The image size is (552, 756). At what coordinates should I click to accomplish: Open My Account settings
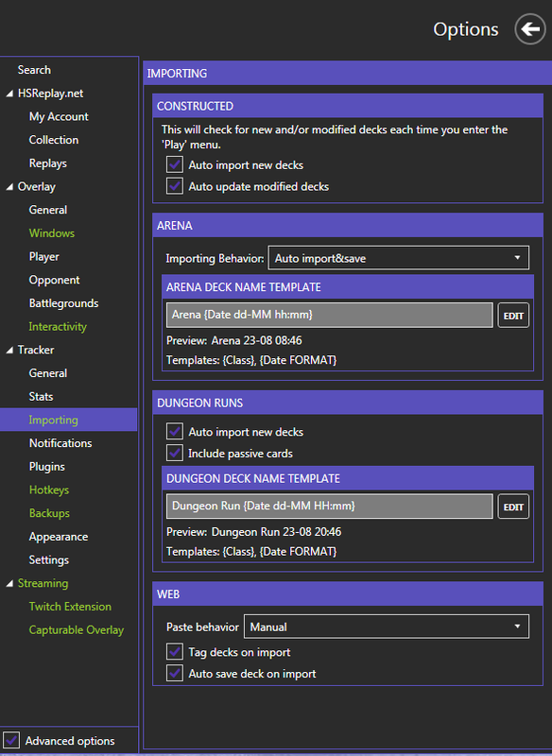point(59,116)
